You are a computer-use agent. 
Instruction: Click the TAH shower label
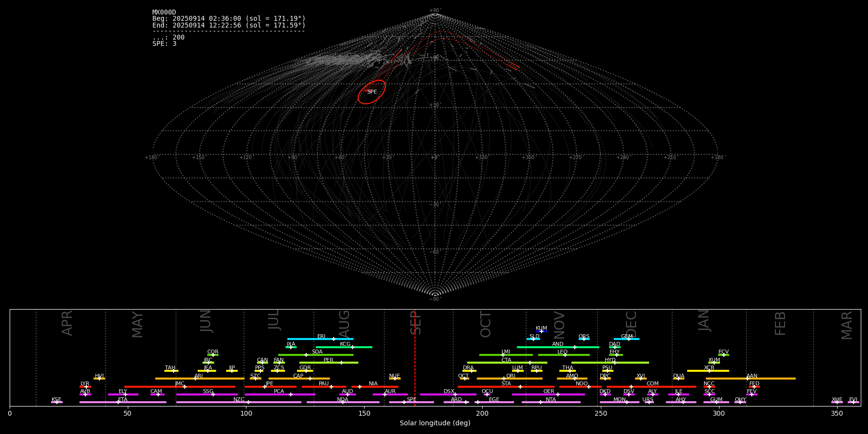[x=170, y=368]
